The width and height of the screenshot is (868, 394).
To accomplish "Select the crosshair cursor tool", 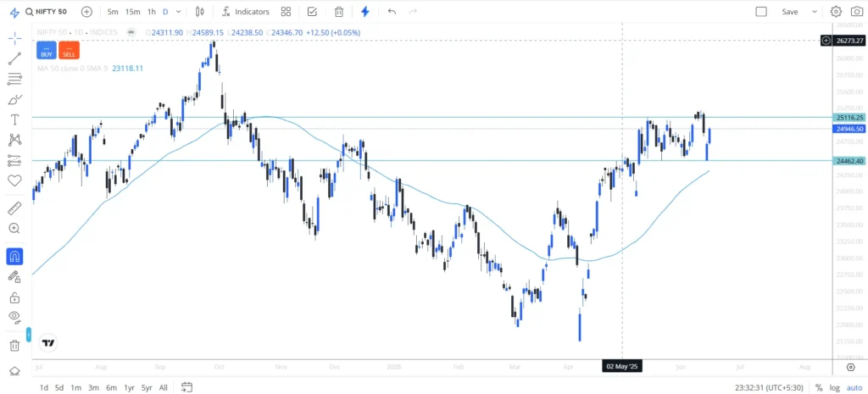I will 15,38.
